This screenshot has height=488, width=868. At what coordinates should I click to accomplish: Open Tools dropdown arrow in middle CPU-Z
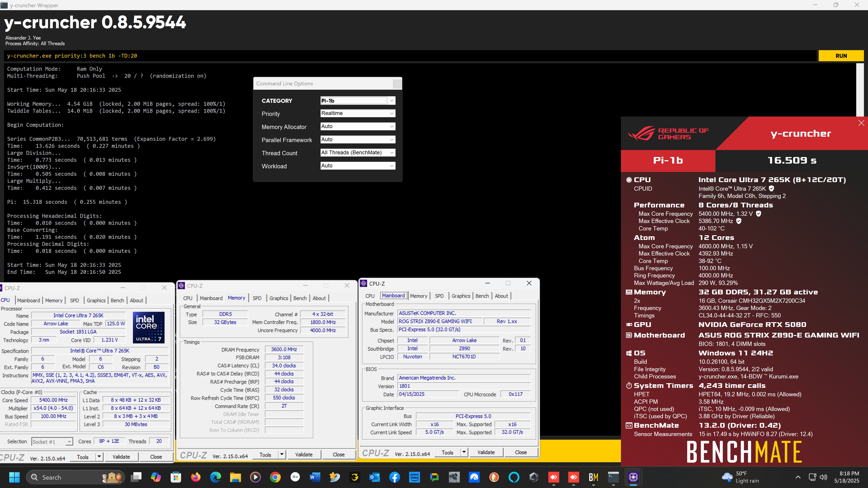[x=282, y=454]
